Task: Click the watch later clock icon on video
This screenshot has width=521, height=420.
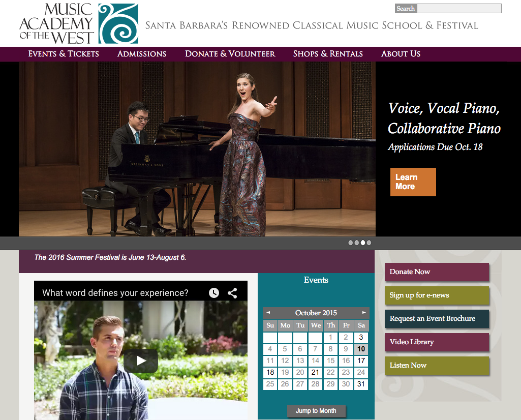Action: (x=214, y=293)
